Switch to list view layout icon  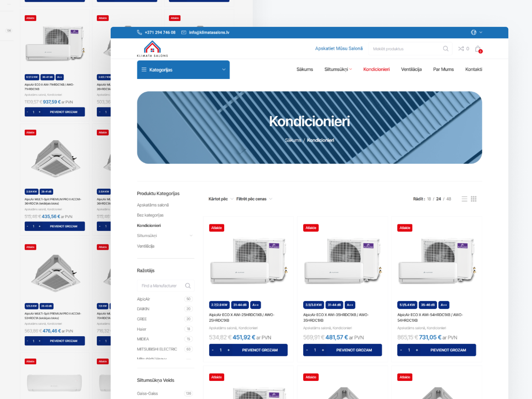(x=464, y=199)
